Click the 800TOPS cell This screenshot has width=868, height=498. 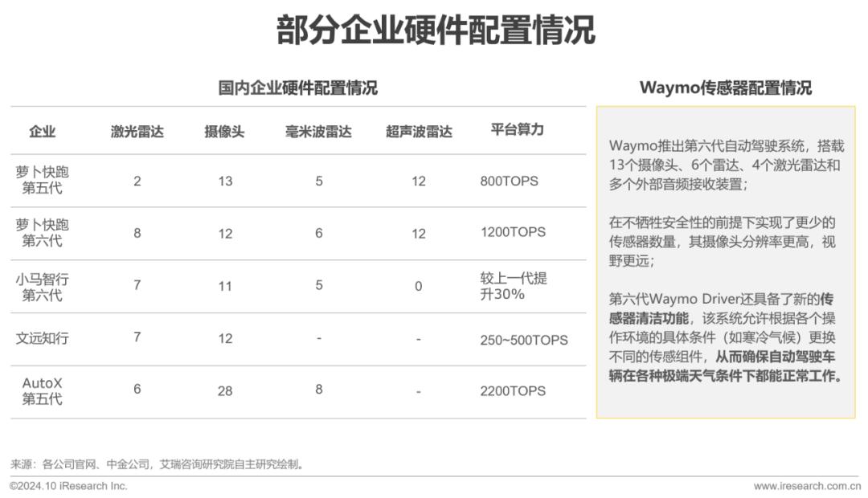pos(510,181)
